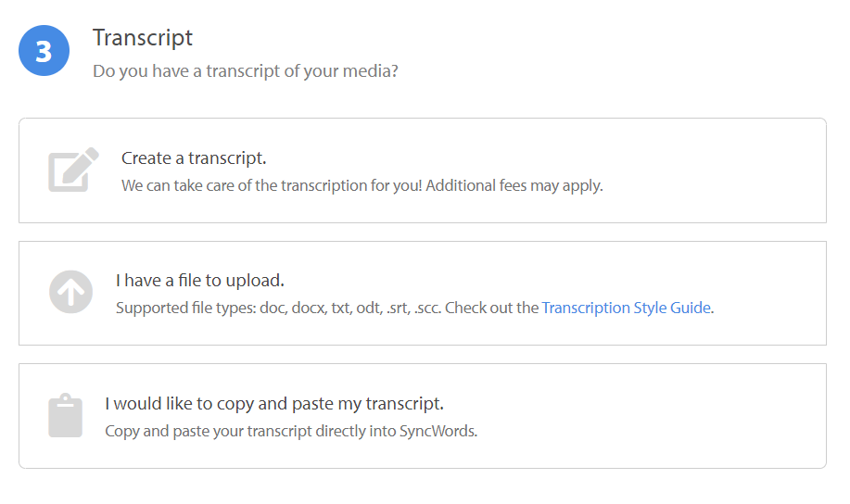Click the 'I have a file to upload.' heading
Viewport: 850px width, 504px height.
[200, 281]
